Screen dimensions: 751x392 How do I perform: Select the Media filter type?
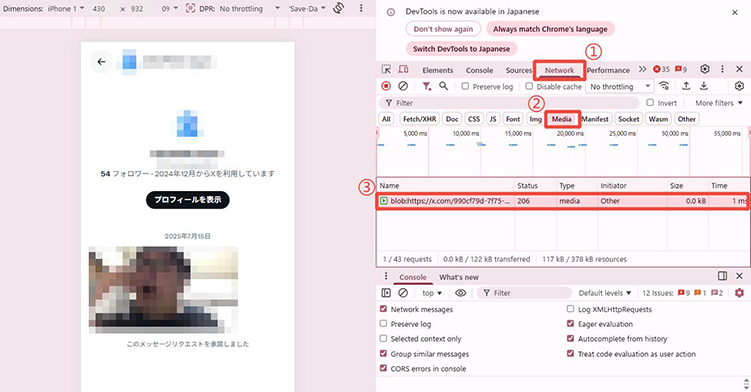pos(561,119)
